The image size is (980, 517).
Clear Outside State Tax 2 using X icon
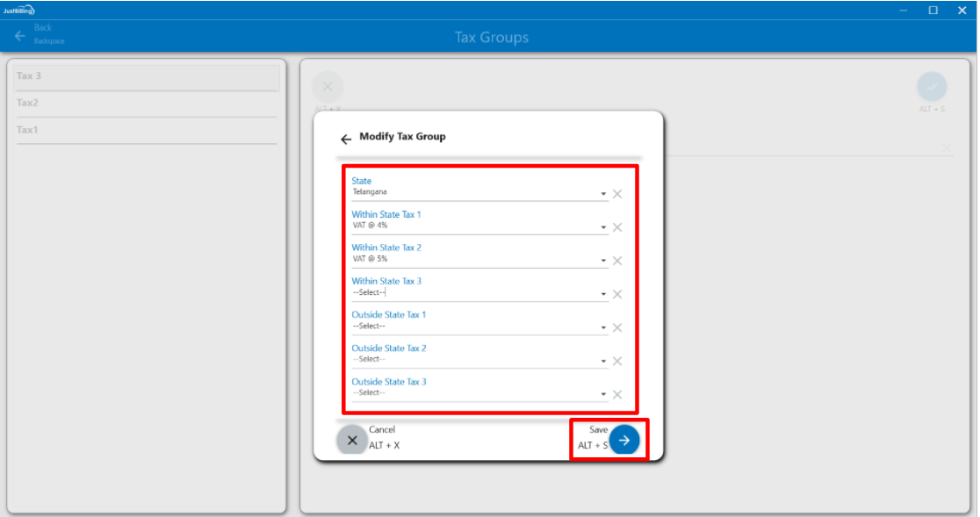(x=617, y=361)
